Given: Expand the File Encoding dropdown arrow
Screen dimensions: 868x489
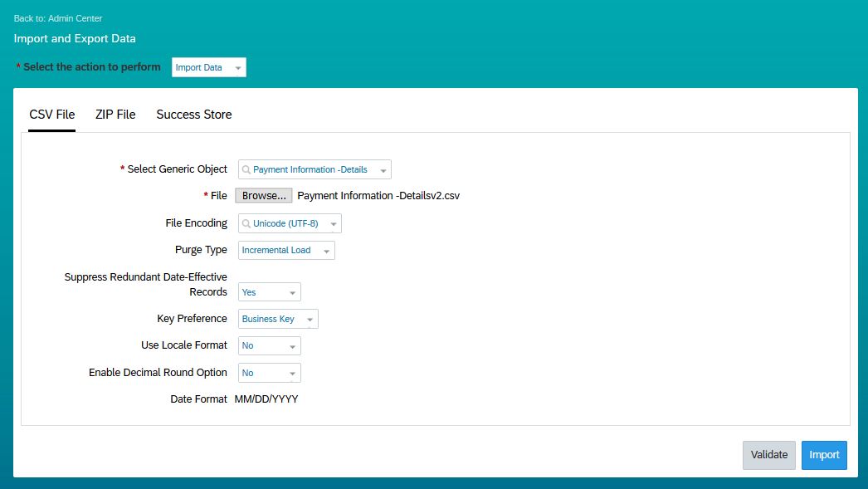Looking at the screenshot, I should [334, 224].
